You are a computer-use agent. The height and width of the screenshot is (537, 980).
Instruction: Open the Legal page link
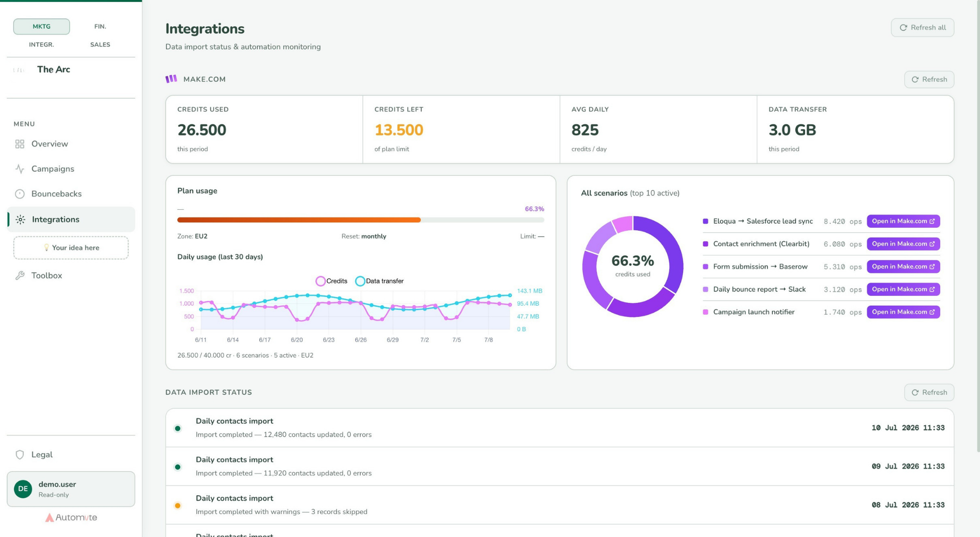click(x=71, y=455)
